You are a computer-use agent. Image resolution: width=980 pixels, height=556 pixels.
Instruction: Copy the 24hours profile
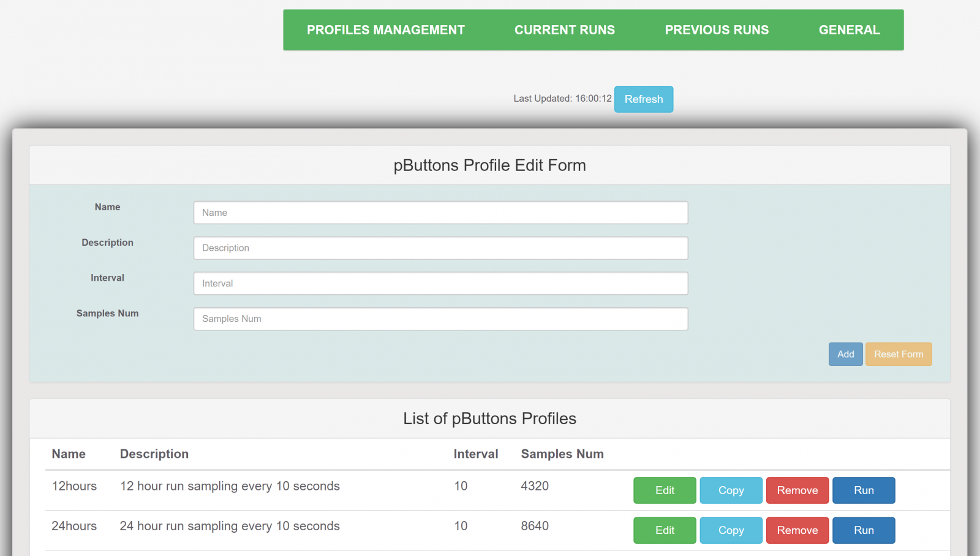click(731, 530)
